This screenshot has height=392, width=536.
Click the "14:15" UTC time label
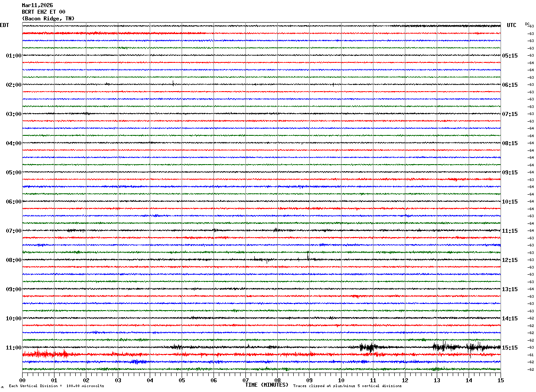click(x=510, y=319)
